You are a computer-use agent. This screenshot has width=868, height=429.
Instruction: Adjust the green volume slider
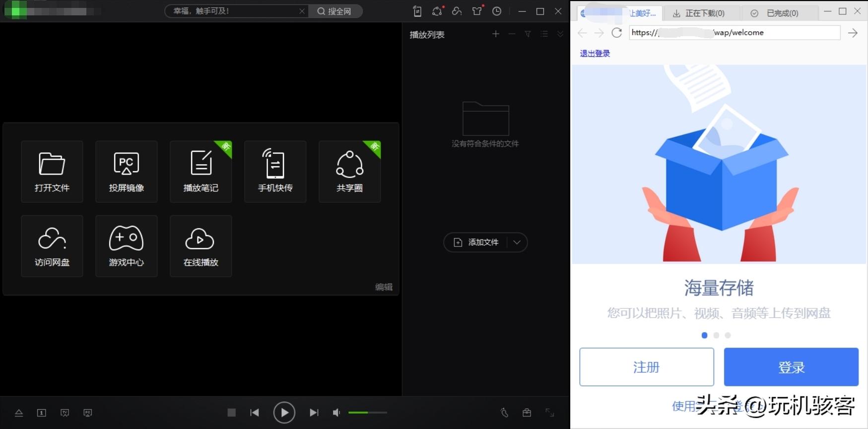pyautogui.click(x=367, y=413)
